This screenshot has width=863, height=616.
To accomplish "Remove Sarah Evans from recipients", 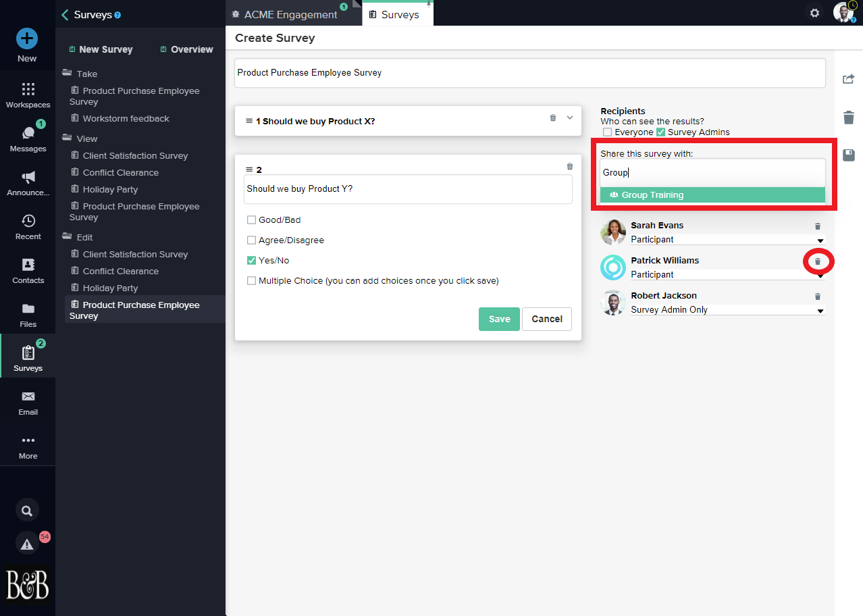I will pyautogui.click(x=818, y=226).
